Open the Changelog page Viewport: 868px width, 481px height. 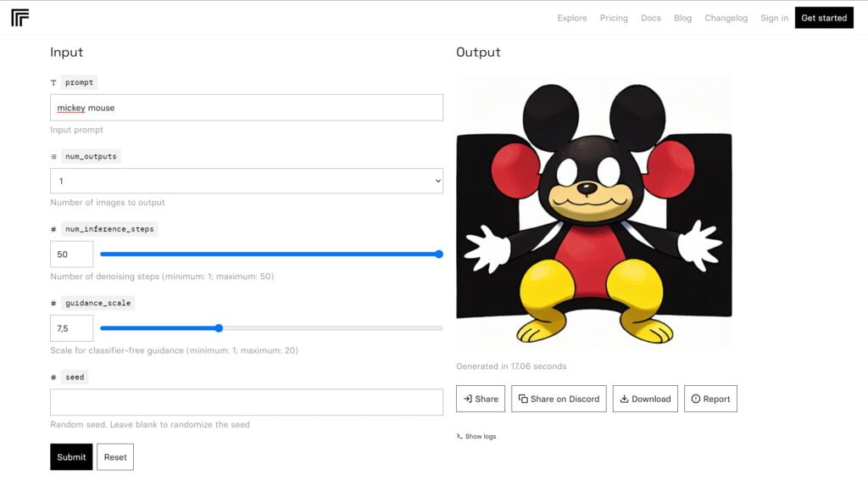coord(726,18)
